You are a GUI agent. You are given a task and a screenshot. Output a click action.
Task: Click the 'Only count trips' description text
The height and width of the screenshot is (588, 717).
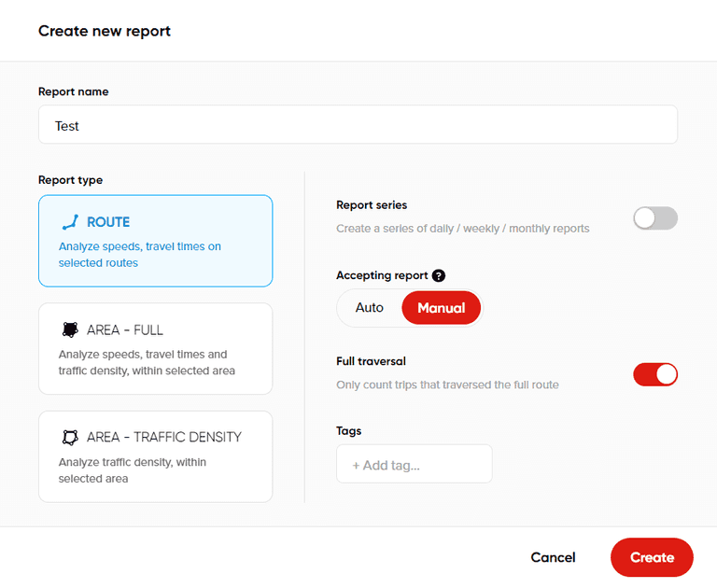(447, 385)
